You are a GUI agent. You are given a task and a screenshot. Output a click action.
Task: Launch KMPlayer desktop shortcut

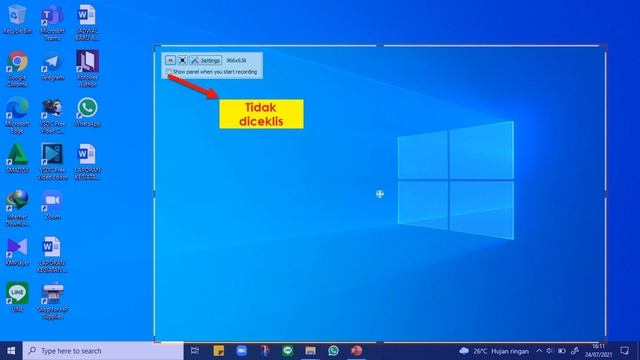point(17,251)
